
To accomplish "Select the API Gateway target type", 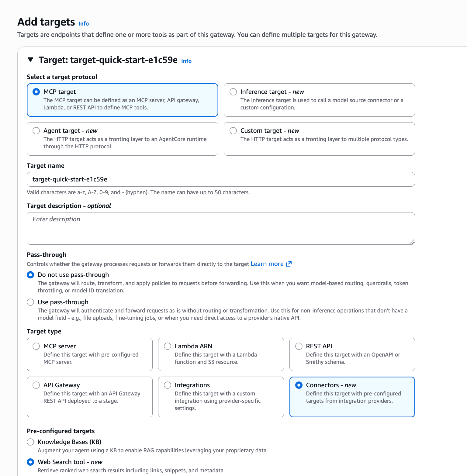I will [90, 397].
